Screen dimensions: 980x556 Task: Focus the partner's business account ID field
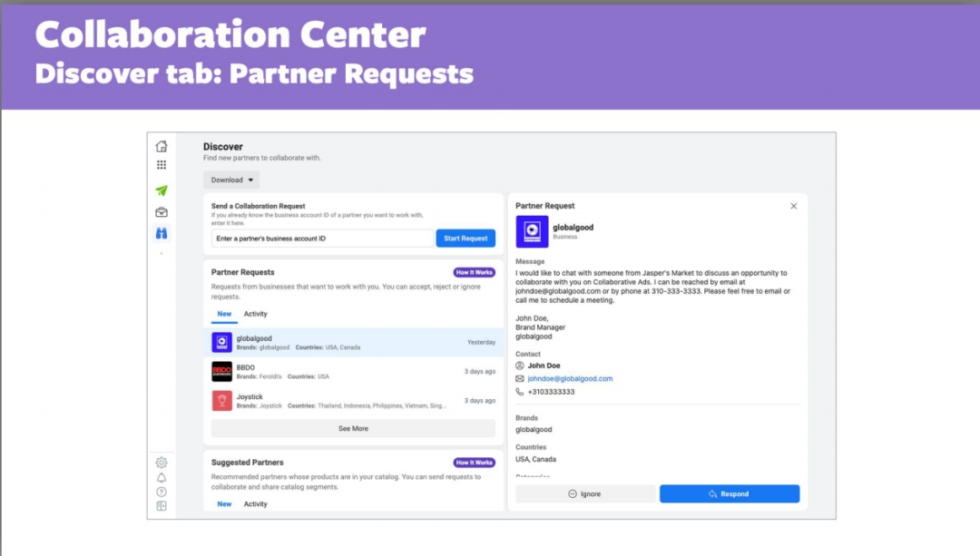click(x=322, y=238)
